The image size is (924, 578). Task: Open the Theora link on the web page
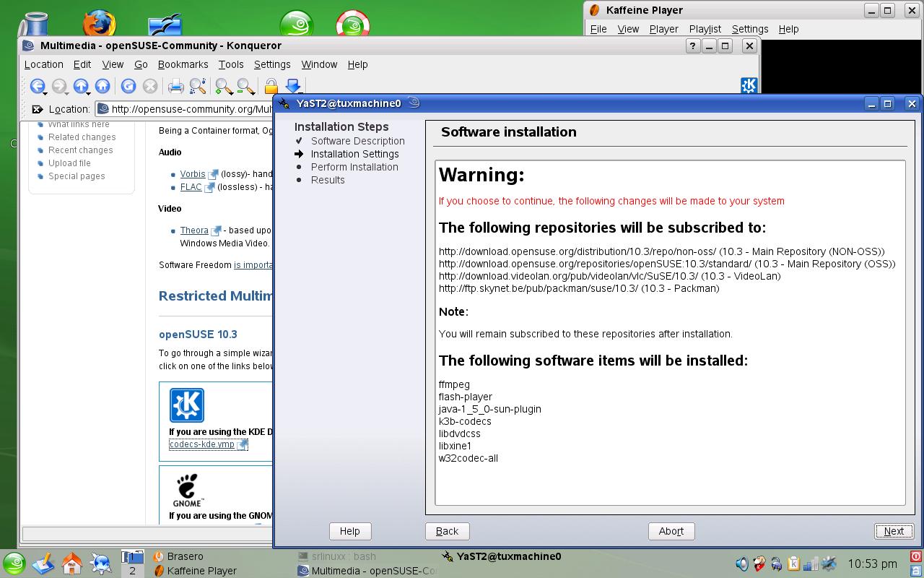tap(194, 230)
